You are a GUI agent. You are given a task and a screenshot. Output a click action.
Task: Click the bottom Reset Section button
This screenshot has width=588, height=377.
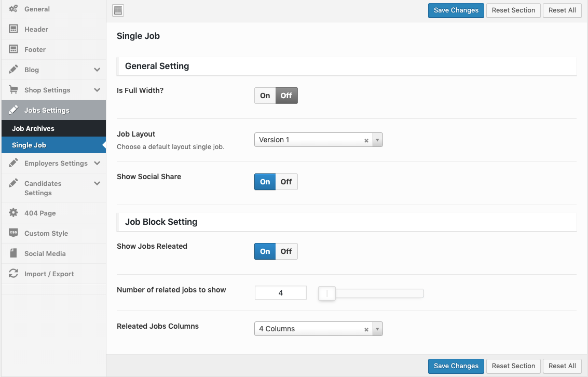coord(513,366)
